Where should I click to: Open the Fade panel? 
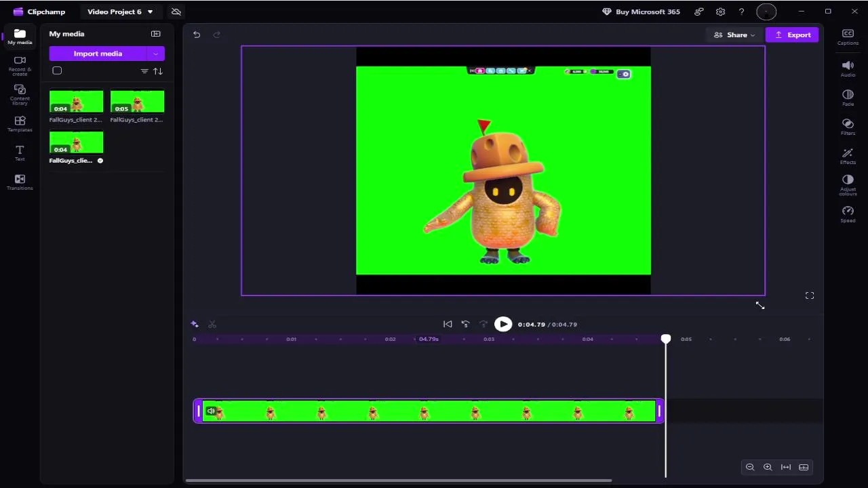(848, 98)
